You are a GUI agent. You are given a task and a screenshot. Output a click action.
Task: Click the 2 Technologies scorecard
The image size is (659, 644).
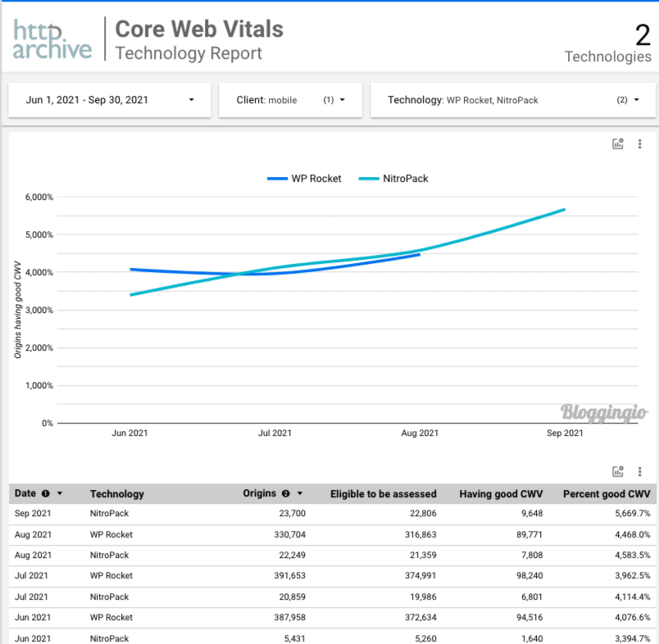(x=607, y=45)
